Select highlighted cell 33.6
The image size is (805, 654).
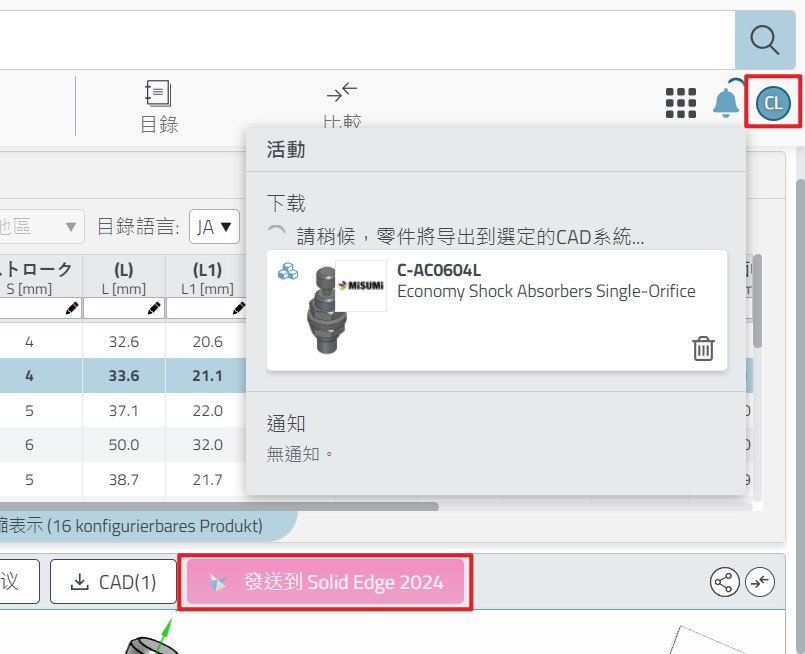point(124,376)
